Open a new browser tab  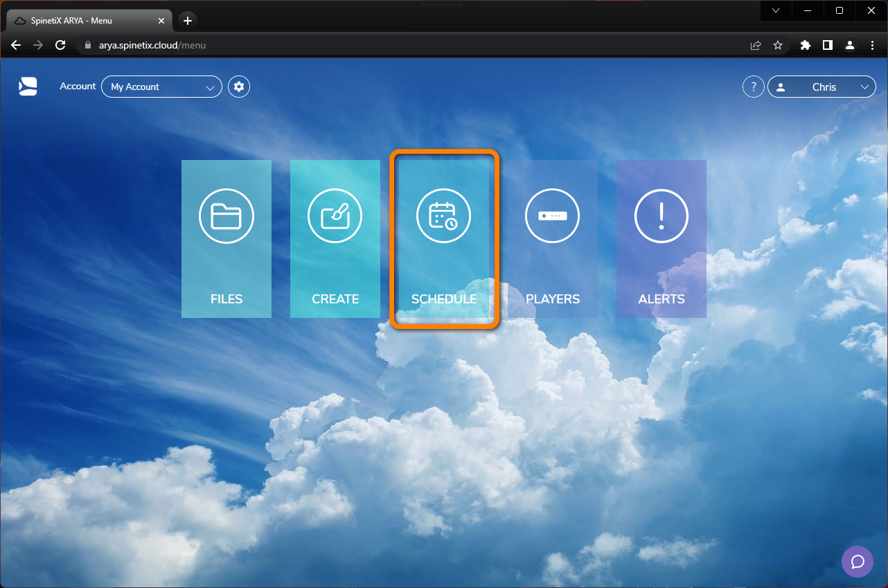coord(187,20)
